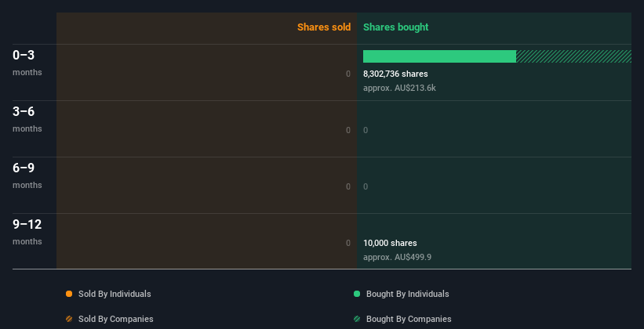Click the Shares sold column header
Image resolution: width=644 pixels, height=329 pixels.
(x=324, y=27)
